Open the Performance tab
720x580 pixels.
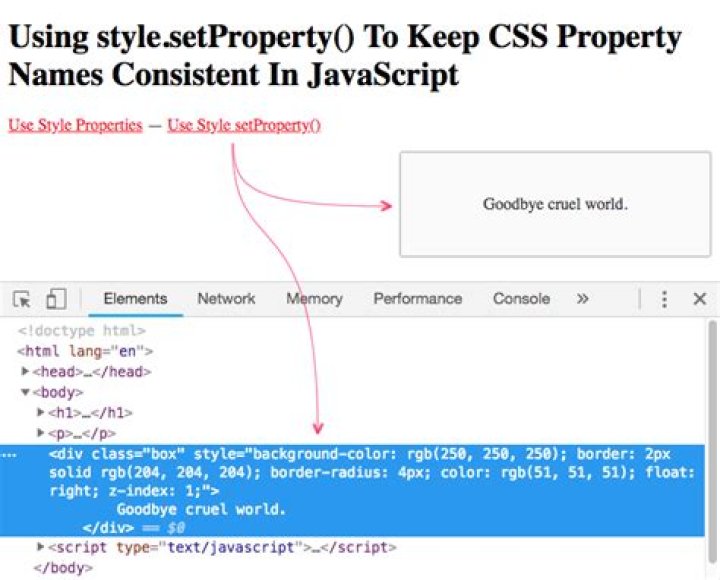(x=417, y=299)
